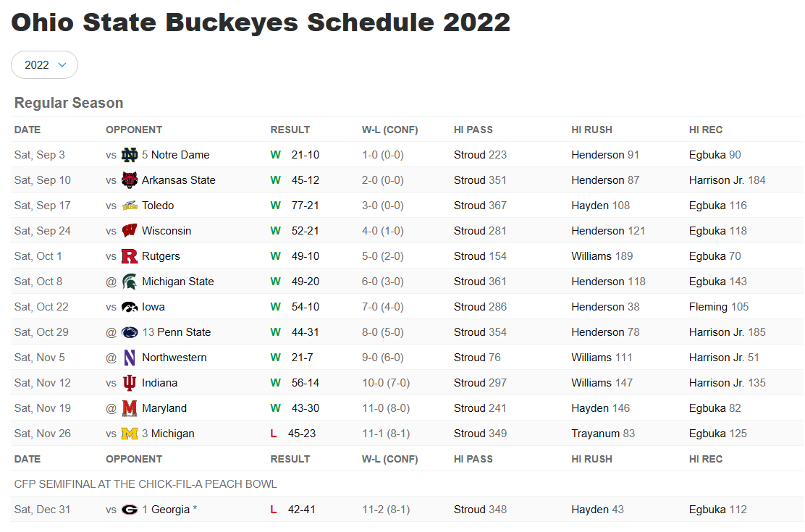Open Harrison Jr. link in Penn State row
805x532 pixels.
pos(716,332)
